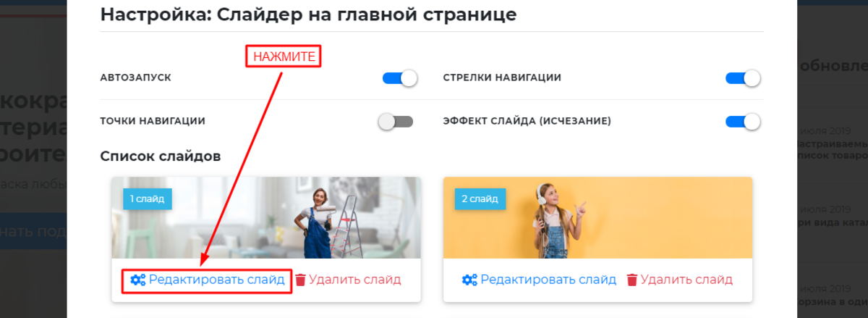Select the painter woman slide thumbnail
This screenshot has width=868, height=318.
[x=265, y=217]
